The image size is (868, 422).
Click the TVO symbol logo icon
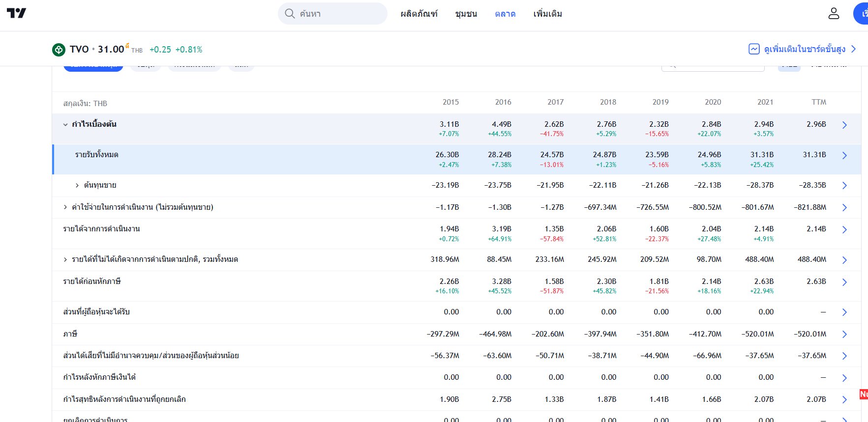(59, 50)
